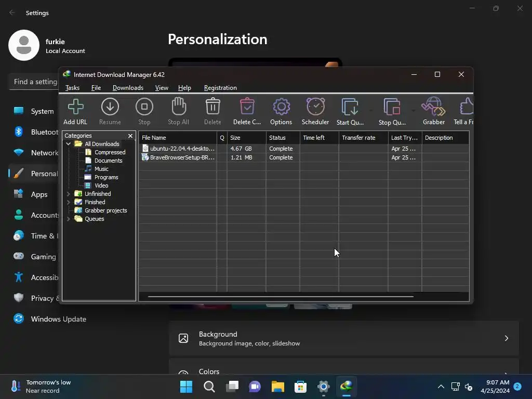
Task: Click the horizontal scrollbar of the download list
Action: (281, 297)
